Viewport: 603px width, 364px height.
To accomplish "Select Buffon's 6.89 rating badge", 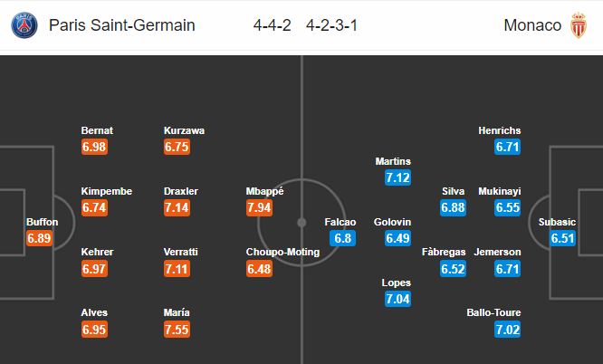I will click(x=39, y=238).
